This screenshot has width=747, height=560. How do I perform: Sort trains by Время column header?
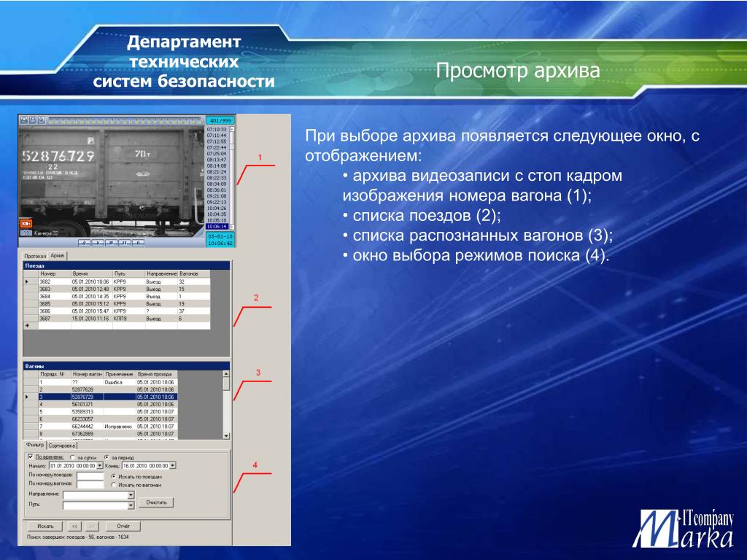(x=91, y=274)
